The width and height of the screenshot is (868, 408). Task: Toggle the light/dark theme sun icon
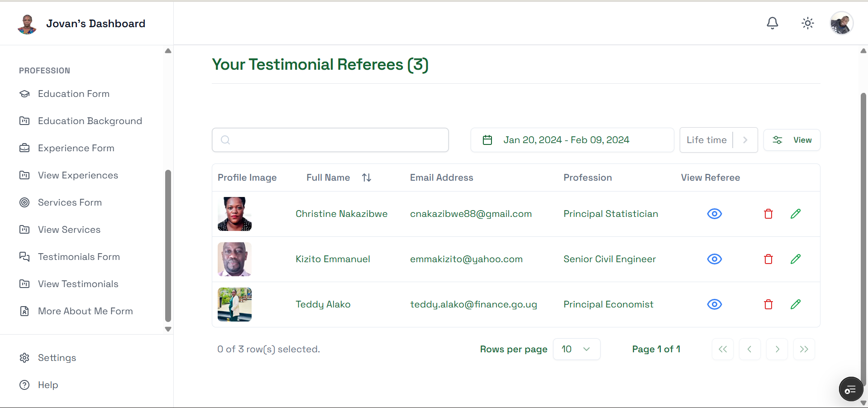[807, 23]
